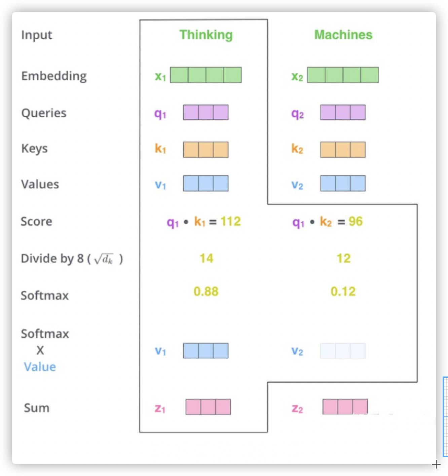
Task: Click the green x2 embedding vector
Action: [x=343, y=75]
